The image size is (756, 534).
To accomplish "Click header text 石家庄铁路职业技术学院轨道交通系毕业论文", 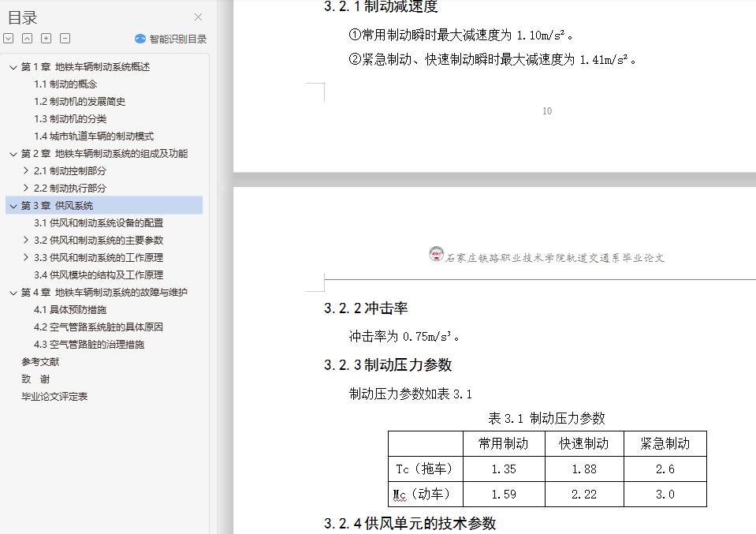I will pos(555,258).
